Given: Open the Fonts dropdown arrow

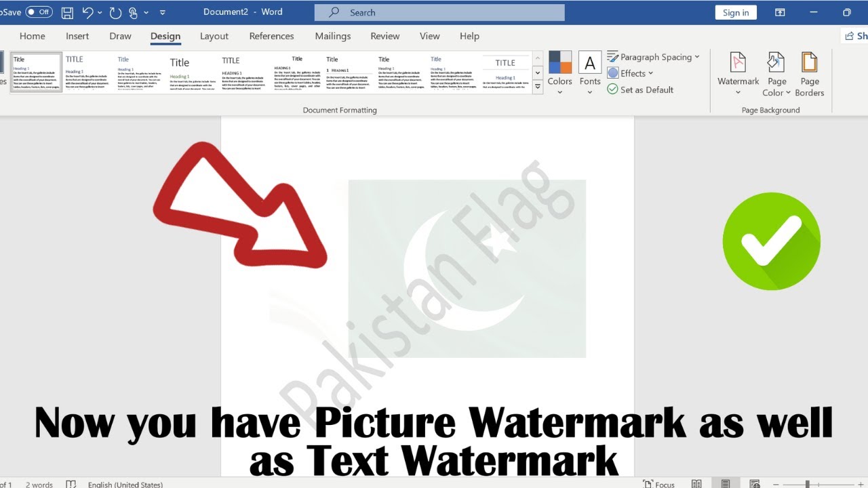Looking at the screenshot, I should point(590,92).
